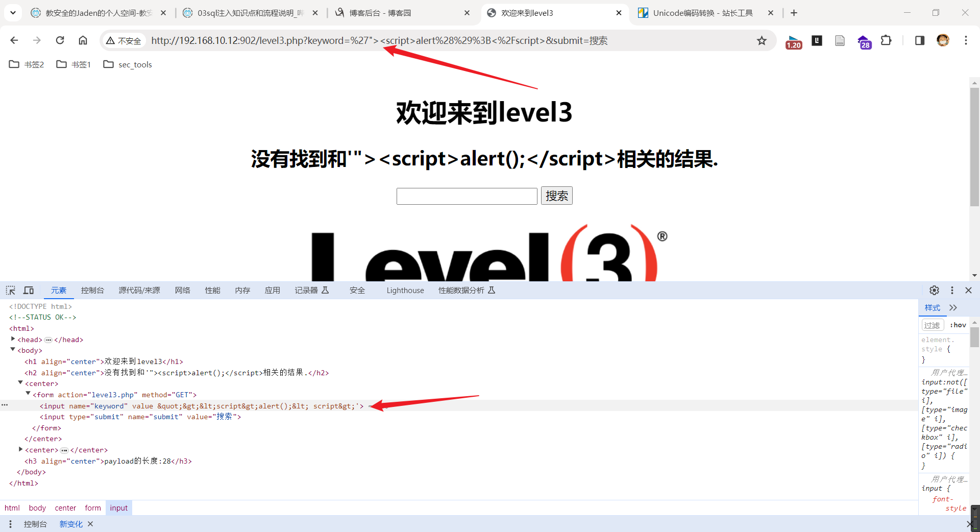Select the 性能 DevTools tab
Screen dimensions: 980x532
(212, 290)
